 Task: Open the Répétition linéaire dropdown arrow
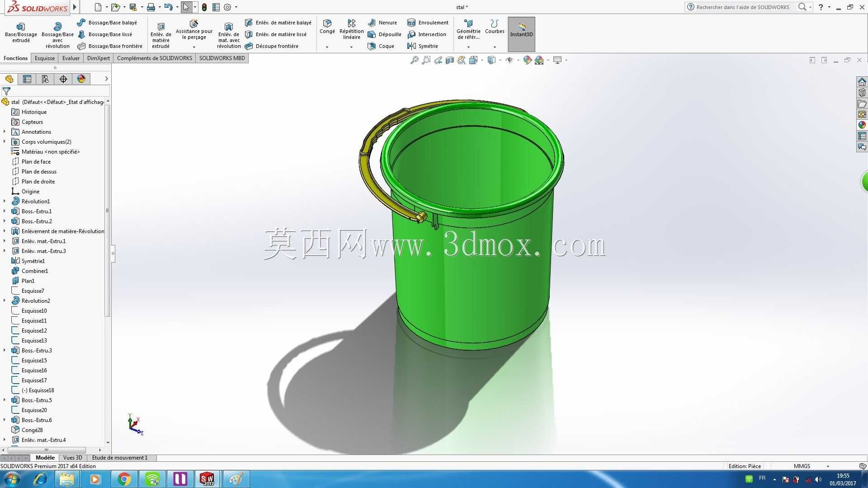tap(351, 47)
